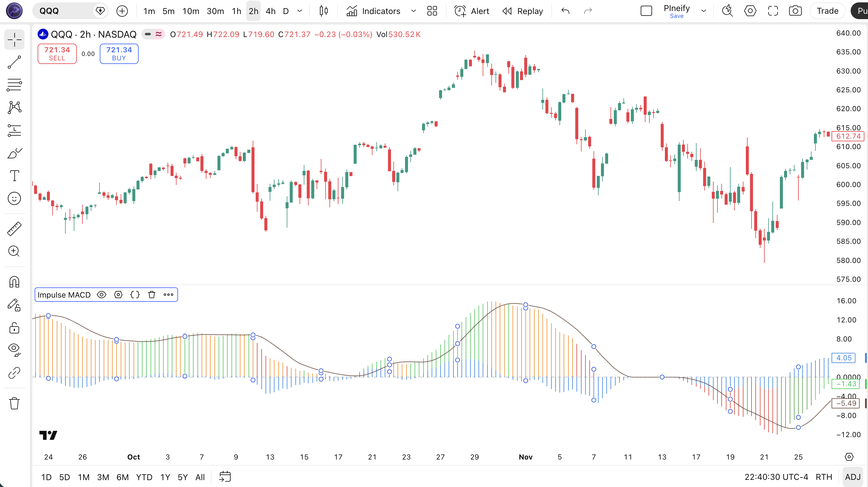Open the Indicators dialog

coord(373,11)
